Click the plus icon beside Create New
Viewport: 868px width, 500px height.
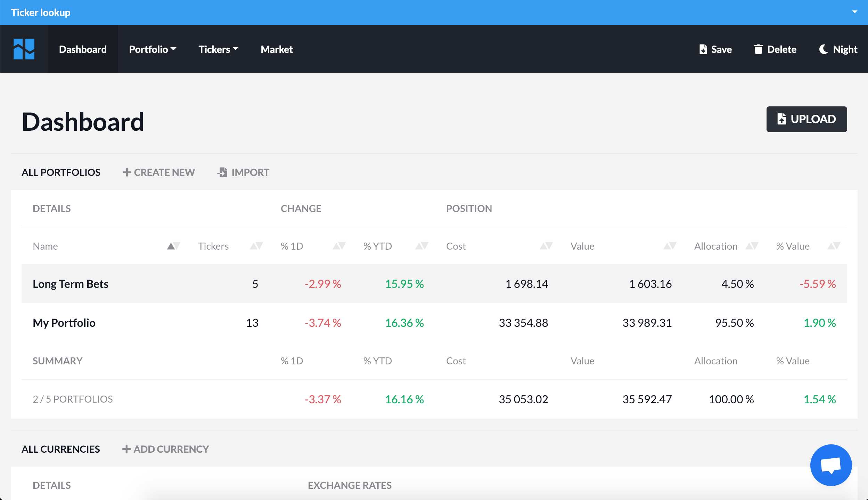pyautogui.click(x=127, y=172)
